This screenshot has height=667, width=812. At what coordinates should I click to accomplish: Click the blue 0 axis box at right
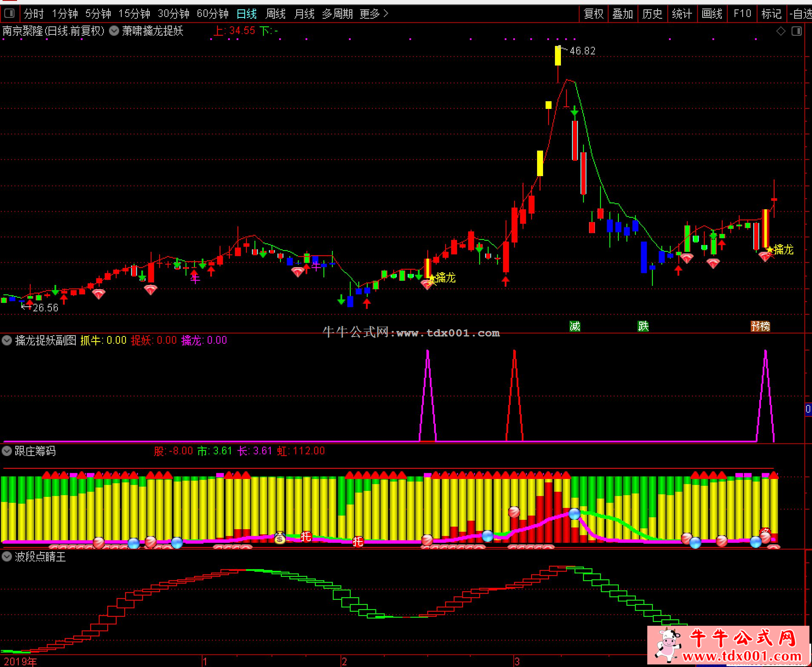(808, 409)
